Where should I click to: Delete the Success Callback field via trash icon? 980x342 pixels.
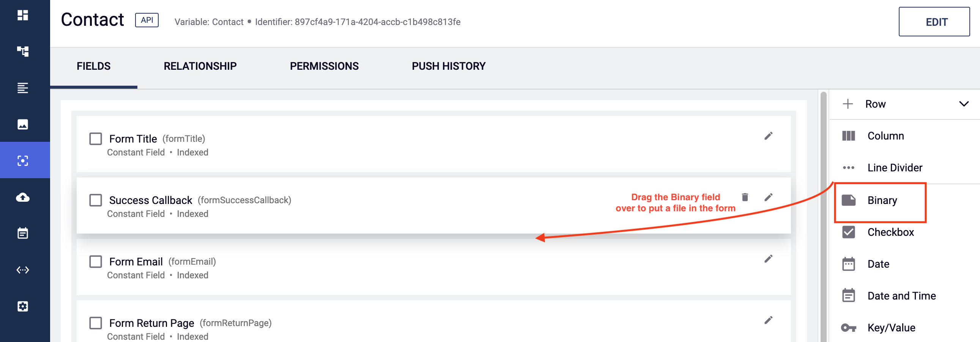tap(745, 197)
